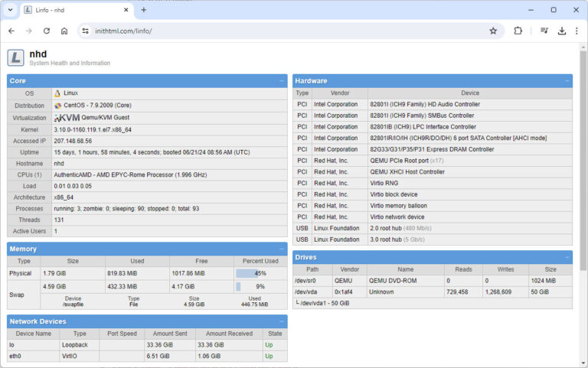Open the extensions puzzle icon

[518, 31]
